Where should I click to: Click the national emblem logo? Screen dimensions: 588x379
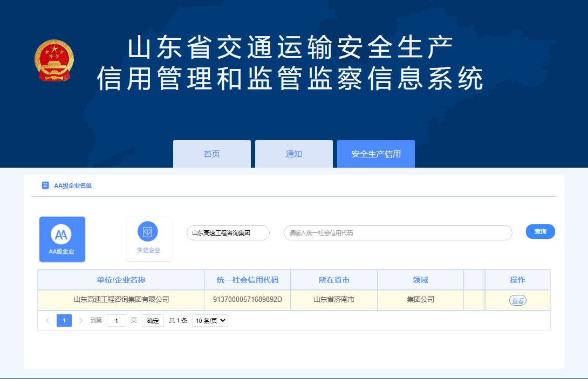click(54, 60)
